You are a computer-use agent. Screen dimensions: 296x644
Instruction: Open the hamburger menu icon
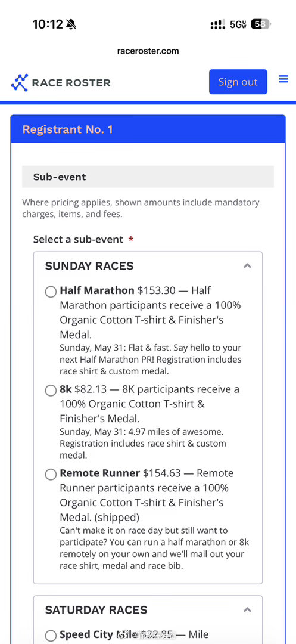coord(283,79)
